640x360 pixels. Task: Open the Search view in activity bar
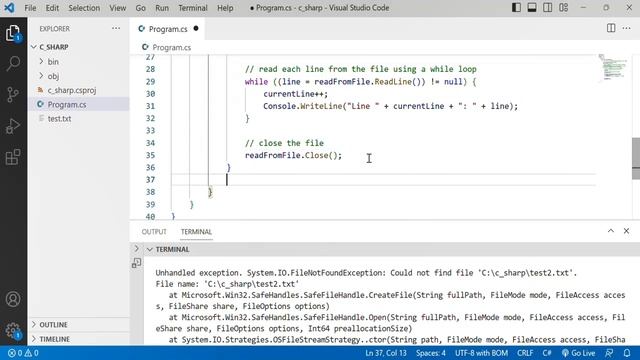tap(13, 64)
